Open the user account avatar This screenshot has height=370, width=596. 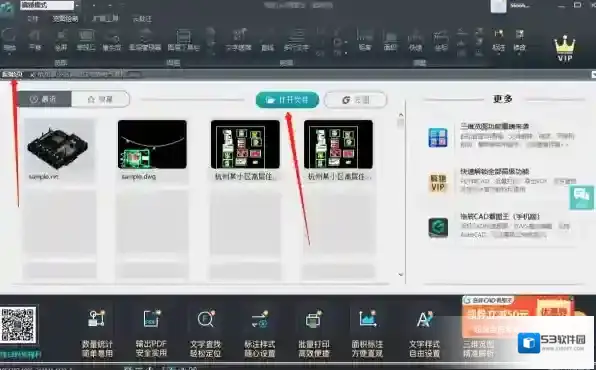(498, 6)
